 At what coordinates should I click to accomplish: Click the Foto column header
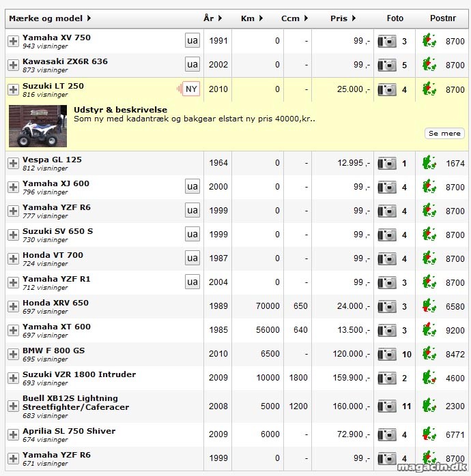(x=395, y=18)
